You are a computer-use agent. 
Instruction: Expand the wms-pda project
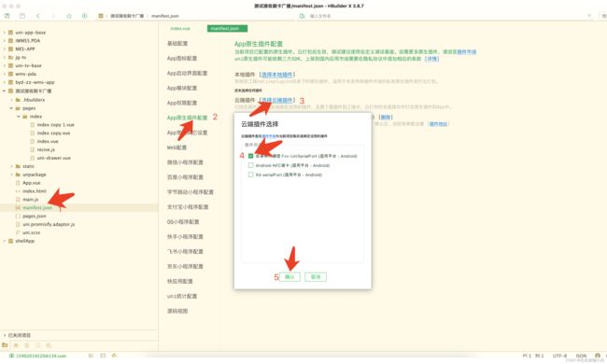[x=5, y=74]
